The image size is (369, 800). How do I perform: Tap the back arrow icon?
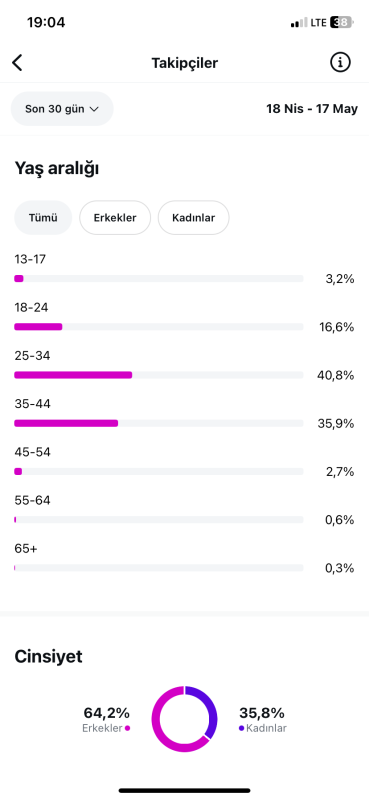[17, 63]
